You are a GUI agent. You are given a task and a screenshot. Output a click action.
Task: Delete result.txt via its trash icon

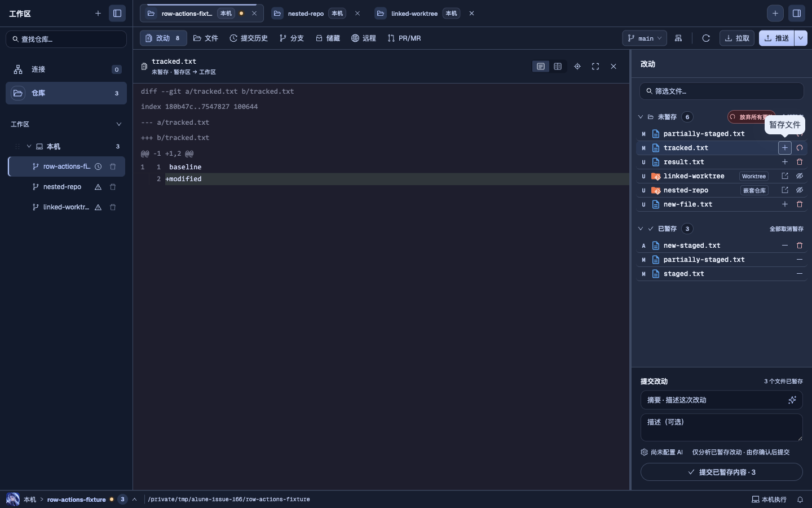pos(800,162)
